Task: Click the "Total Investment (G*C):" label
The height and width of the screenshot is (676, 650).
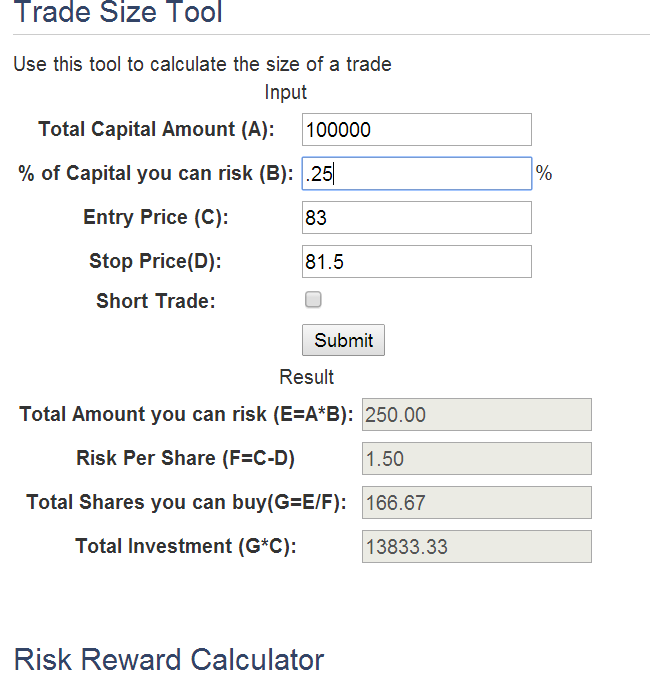Action: click(186, 546)
